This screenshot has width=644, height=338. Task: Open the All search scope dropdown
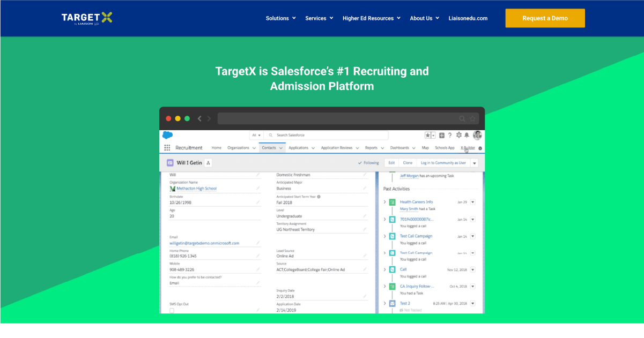(x=256, y=136)
